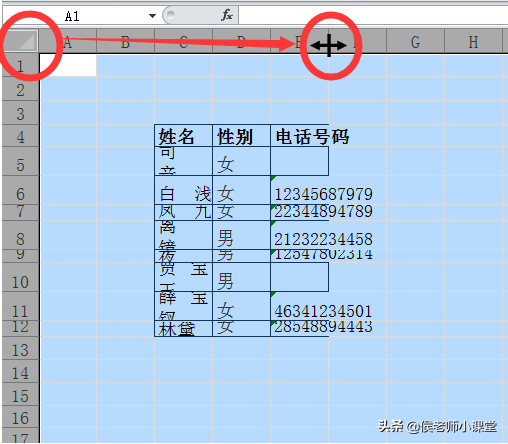Click the name cell 凤 九

click(184, 212)
